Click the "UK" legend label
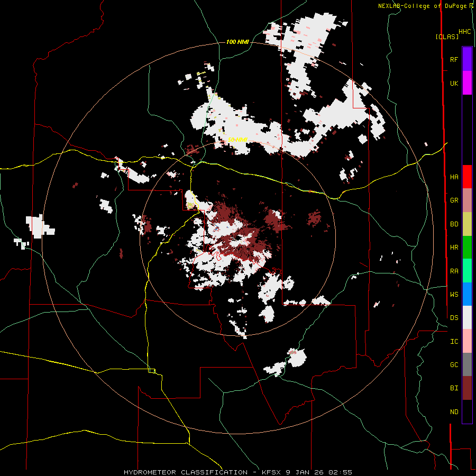The height and width of the screenshot is (476, 476). click(454, 84)
